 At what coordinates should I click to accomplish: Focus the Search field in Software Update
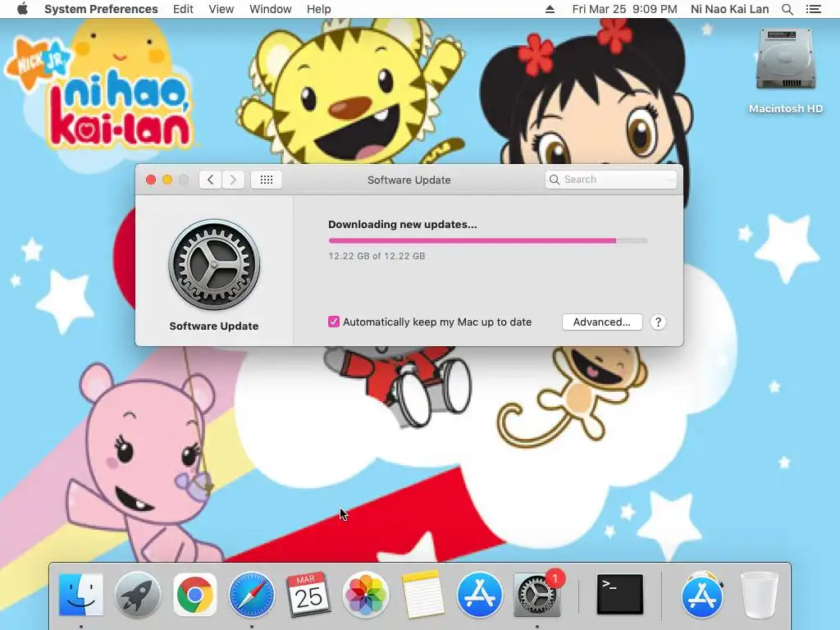click(x=610, y=180)
